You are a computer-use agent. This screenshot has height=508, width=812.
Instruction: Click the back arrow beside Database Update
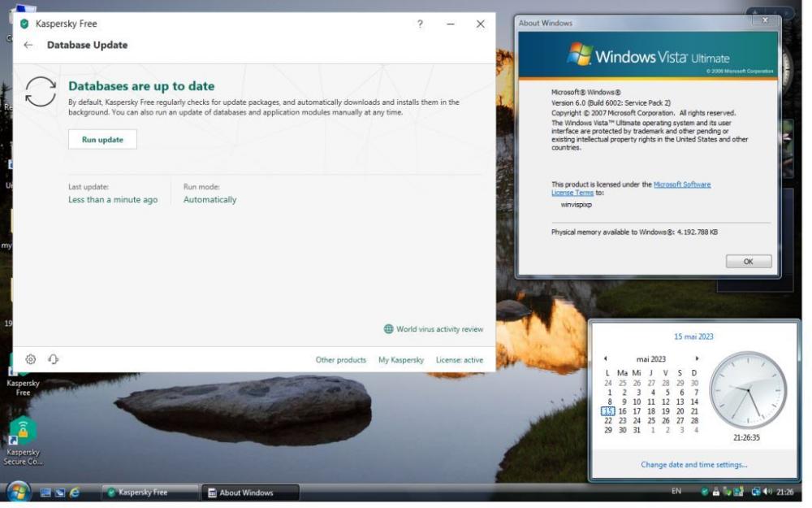point(28,46)
